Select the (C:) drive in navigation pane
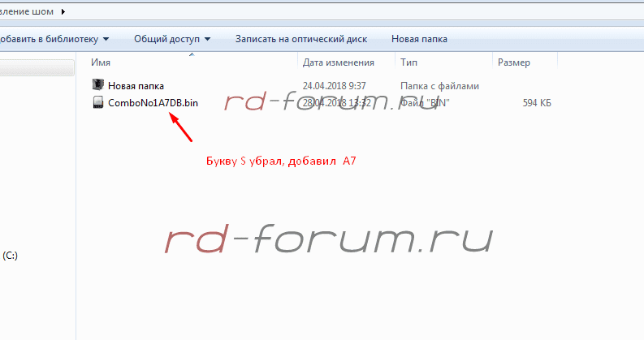This screenshot has width=644, height=340. 11,255
